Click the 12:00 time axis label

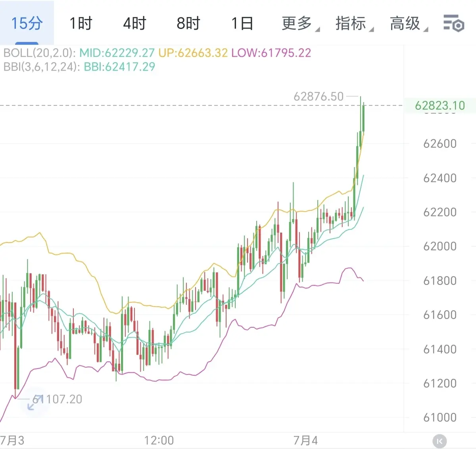(x=159, y=440)
